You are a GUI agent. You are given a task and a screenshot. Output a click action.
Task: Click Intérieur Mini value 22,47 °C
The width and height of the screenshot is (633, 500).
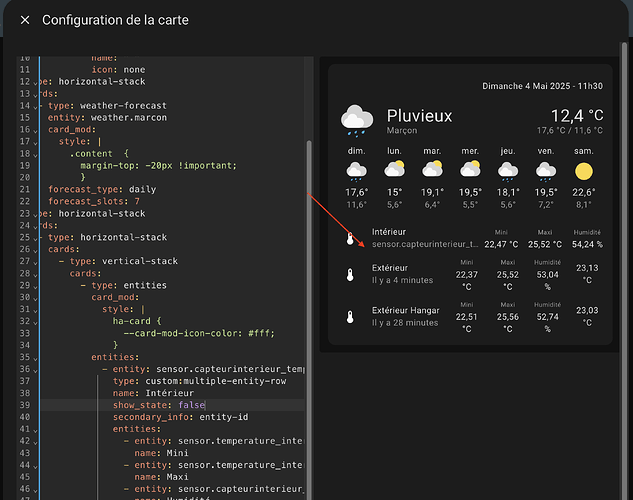(x=501, y=244)
